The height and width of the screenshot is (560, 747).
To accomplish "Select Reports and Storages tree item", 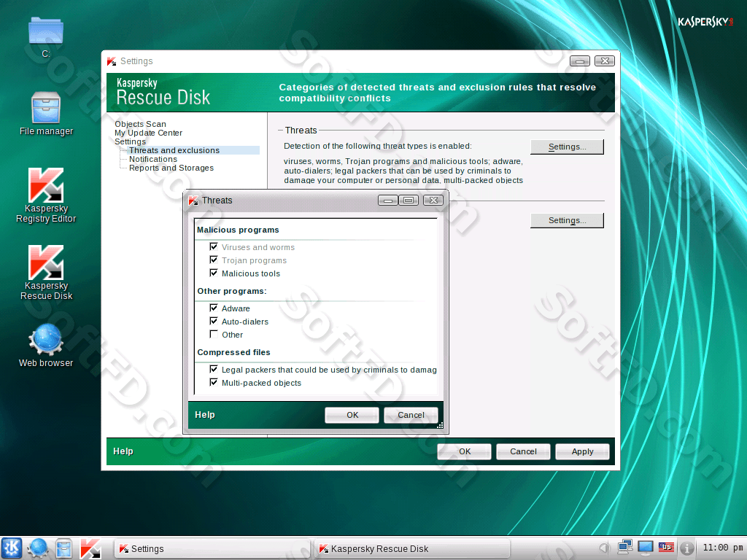I will pos(171,168).
